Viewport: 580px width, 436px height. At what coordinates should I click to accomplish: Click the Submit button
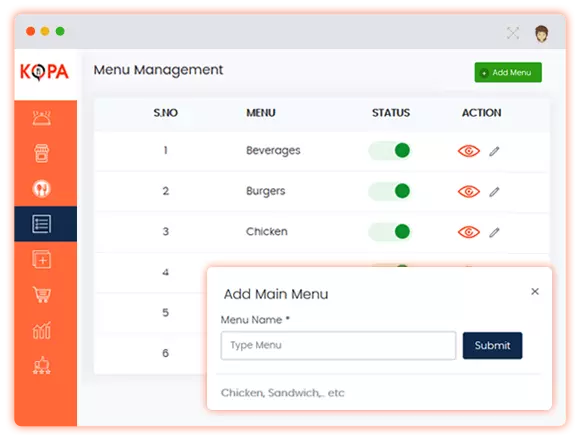[x=492, y=345]
